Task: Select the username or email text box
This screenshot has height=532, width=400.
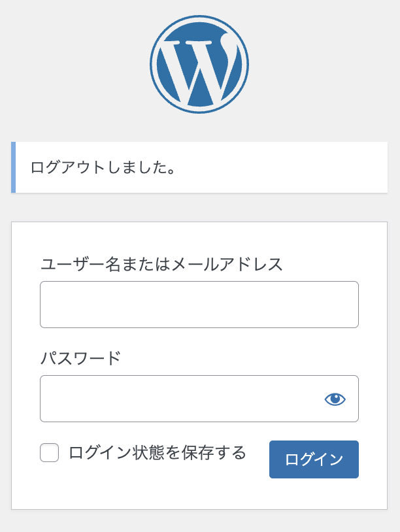Action: click(199, 305)
